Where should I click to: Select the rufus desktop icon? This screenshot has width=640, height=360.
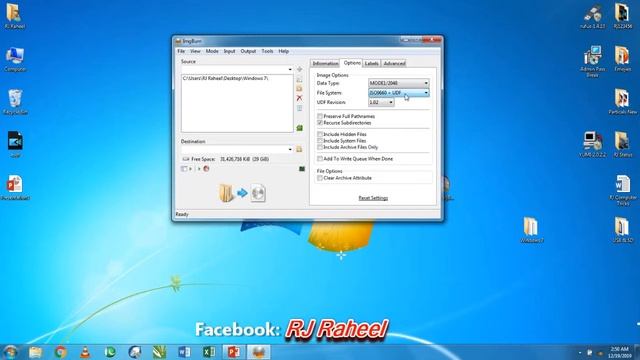pyautogui.click(x=593, y=16)
